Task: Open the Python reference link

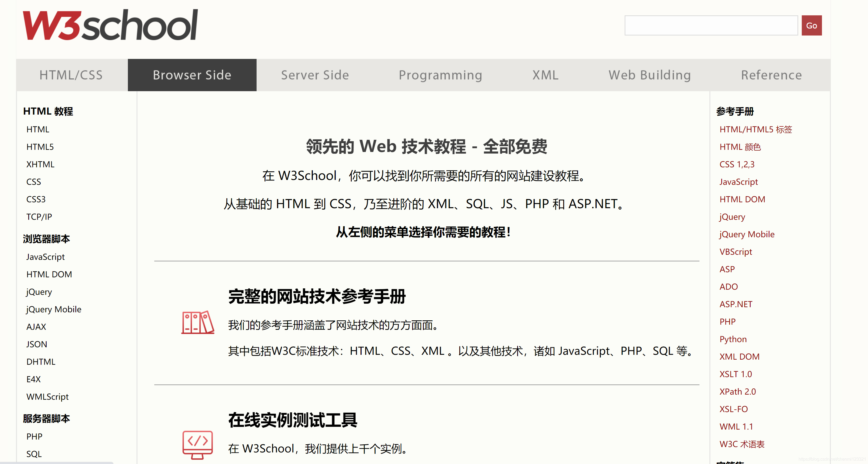Action: (x=733, y=339)
